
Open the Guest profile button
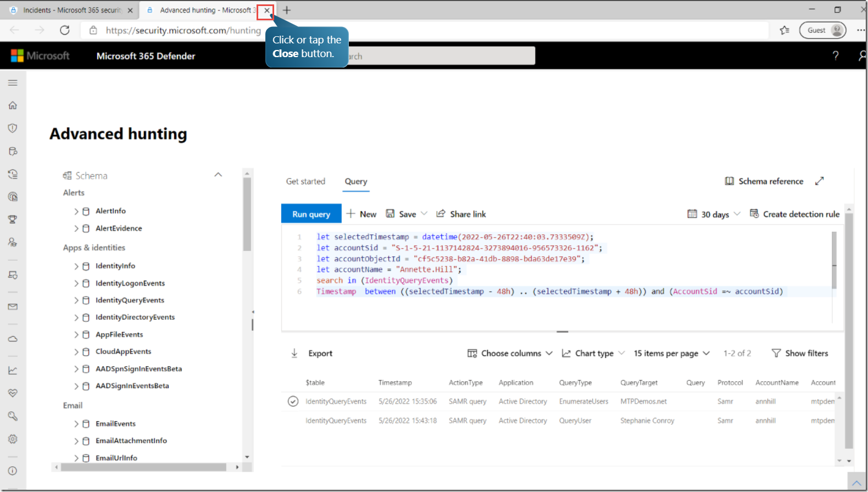[x=822, y=30]
